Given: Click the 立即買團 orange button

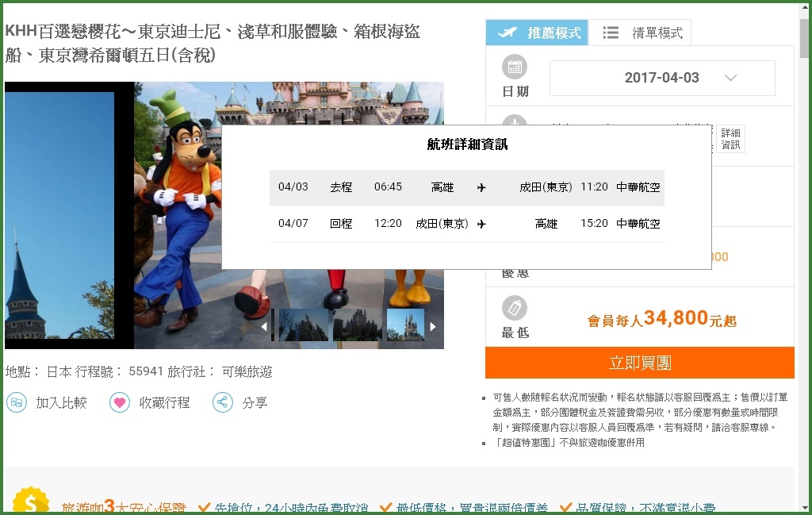Looking at the screenshot, I should (640, 363).
